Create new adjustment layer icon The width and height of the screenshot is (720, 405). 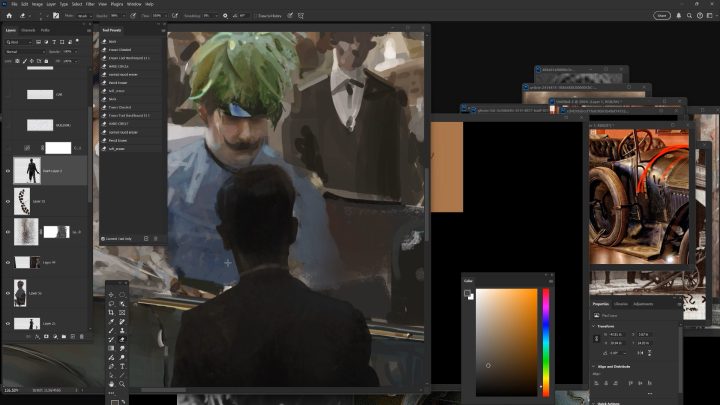tap(55, 337)
